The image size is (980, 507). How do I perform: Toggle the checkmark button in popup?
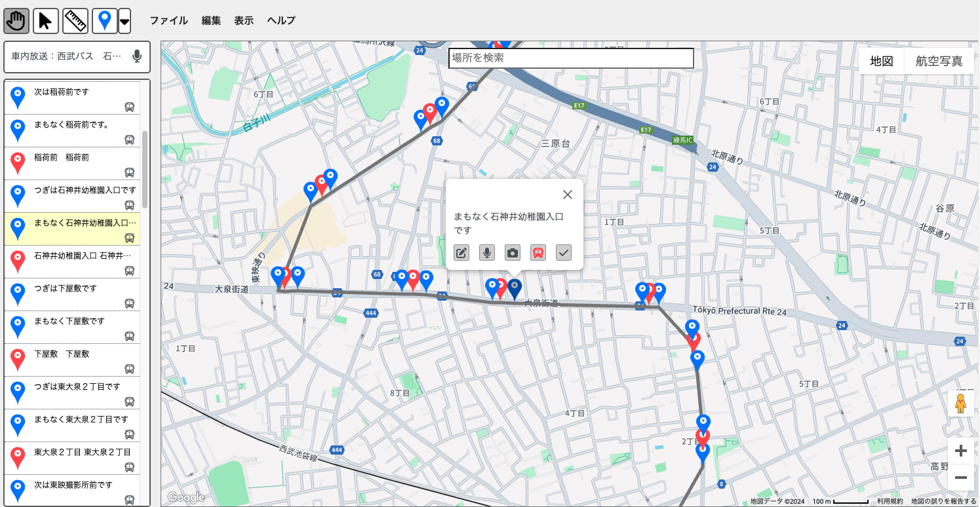click(x=564, y=253)
